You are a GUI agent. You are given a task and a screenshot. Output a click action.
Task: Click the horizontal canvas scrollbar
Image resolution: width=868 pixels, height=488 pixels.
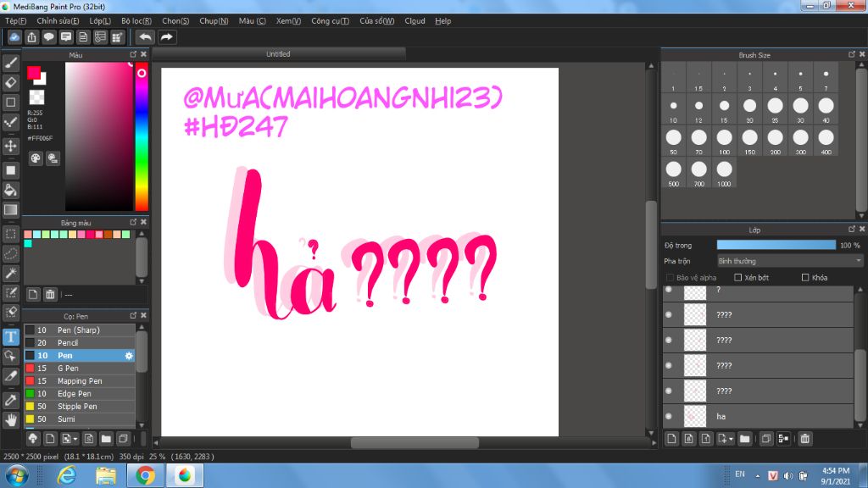tap(415, 442)
